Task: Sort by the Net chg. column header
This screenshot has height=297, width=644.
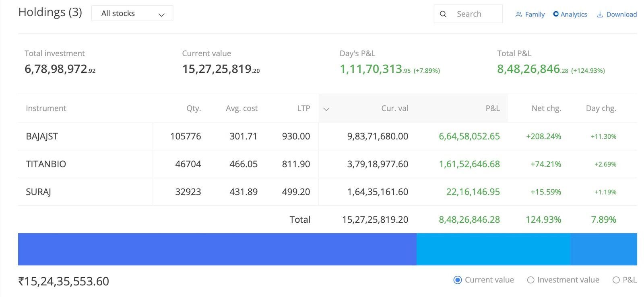Action: (x=546, y=108)
